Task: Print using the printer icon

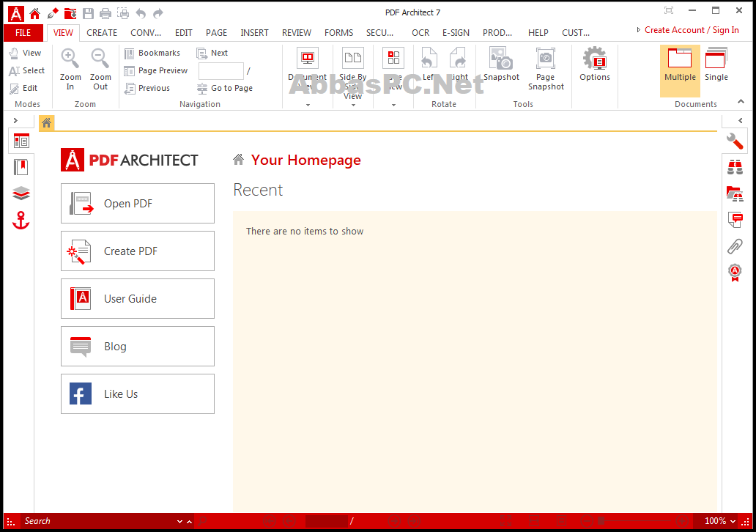Action: [x=105, y=13]
